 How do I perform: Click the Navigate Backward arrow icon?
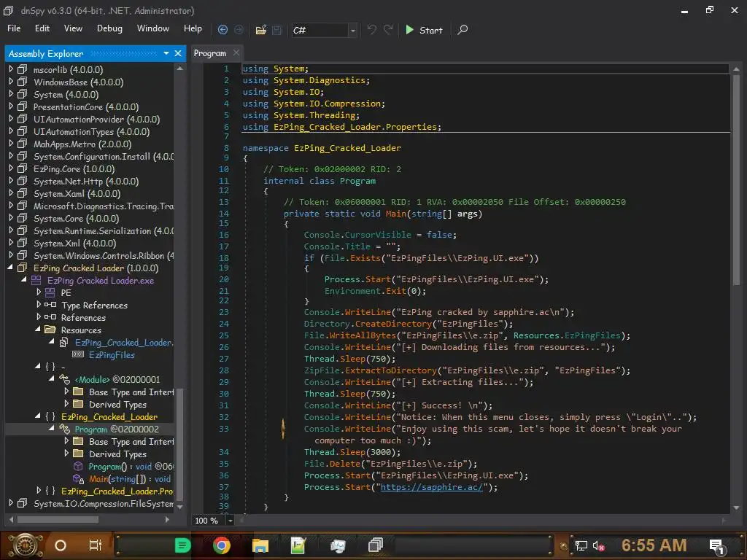coord(222,30)
